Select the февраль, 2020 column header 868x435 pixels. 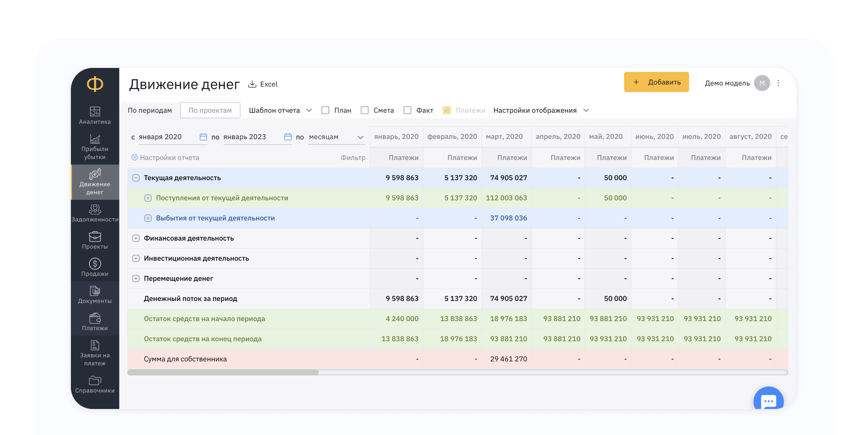pos(452,137)
